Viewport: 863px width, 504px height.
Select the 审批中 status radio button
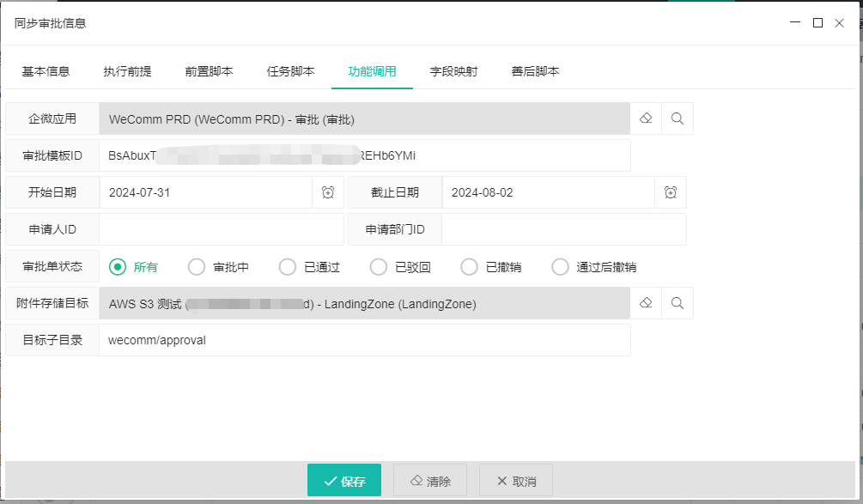[x=197, y=267]
